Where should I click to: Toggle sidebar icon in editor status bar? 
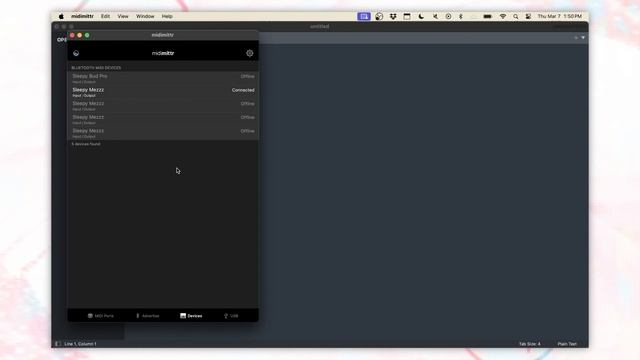[58, 344]
